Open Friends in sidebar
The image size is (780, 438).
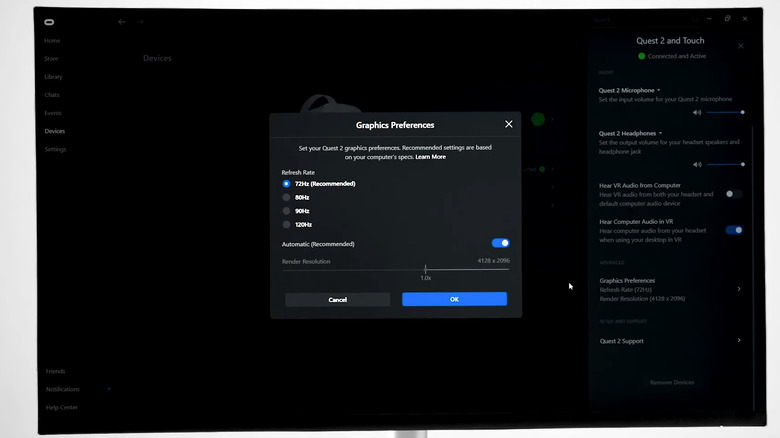pos(55,371)
